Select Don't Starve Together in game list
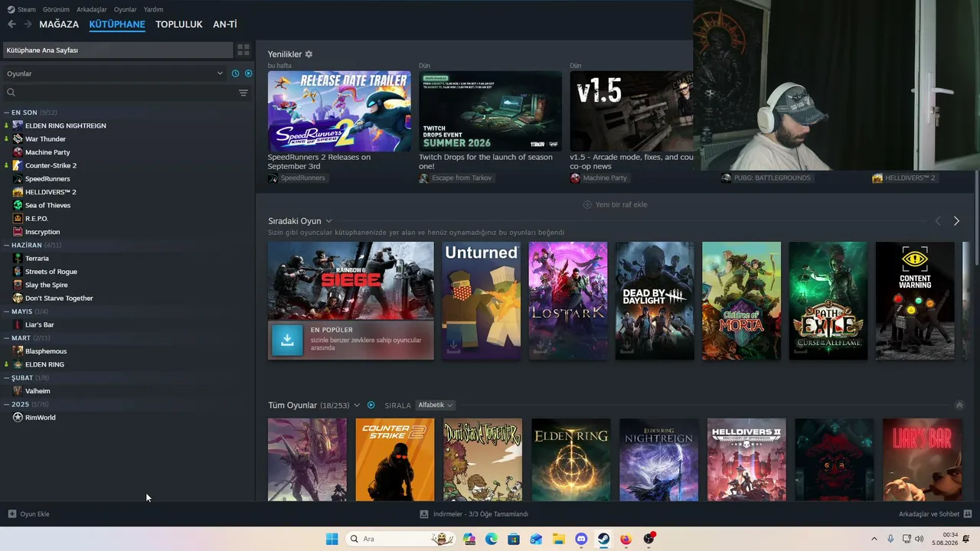The height and width of the screenshot is (551, 980). [x=59, y=298]
